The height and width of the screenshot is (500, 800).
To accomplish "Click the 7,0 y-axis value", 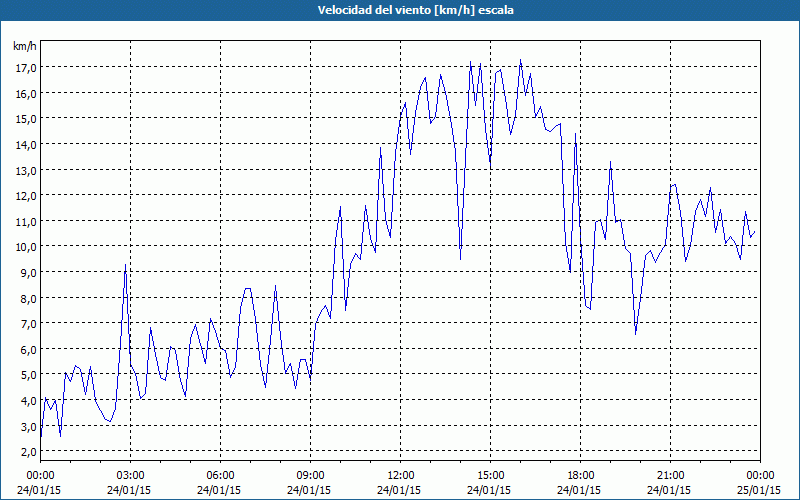I will 27,324.
